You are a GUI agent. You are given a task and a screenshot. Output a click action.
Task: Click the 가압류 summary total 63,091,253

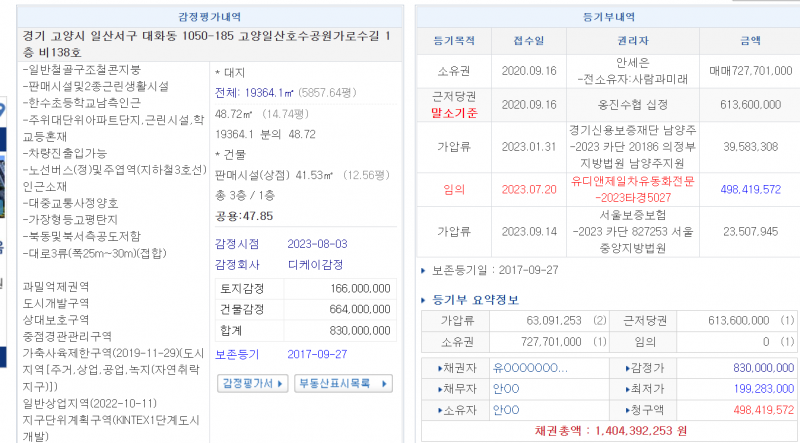554,321
